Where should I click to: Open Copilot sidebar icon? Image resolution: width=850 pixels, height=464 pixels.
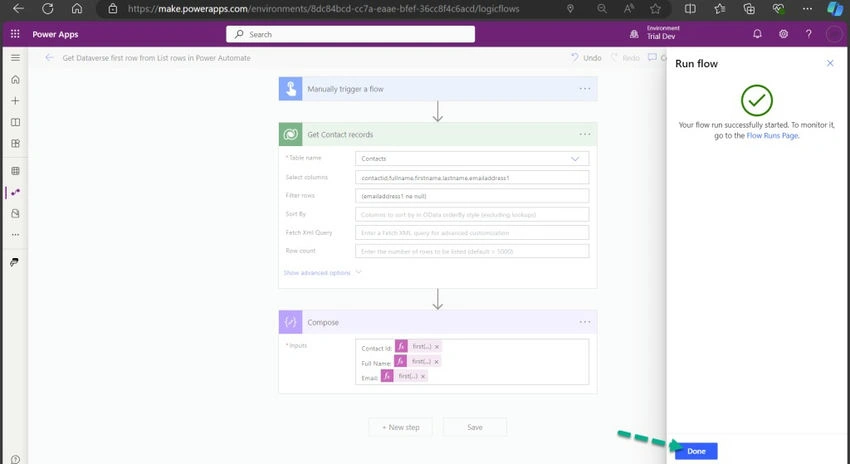pos(835,9)
